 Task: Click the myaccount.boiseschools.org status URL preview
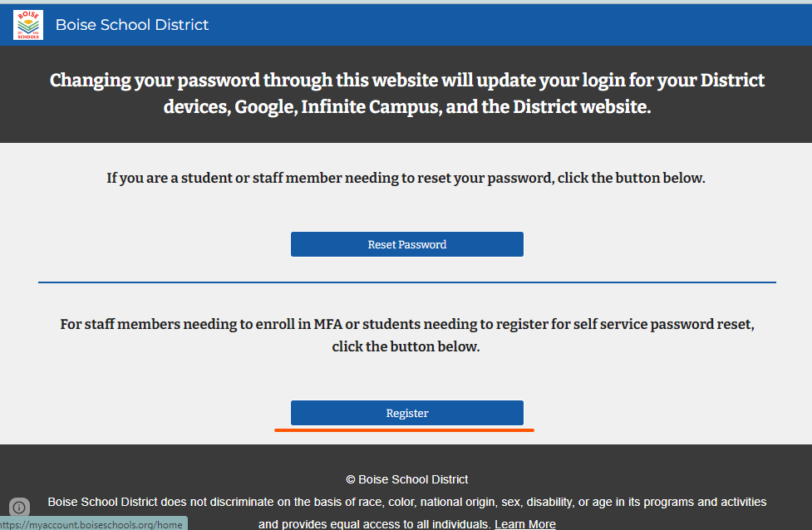click(x=93, y=524)
